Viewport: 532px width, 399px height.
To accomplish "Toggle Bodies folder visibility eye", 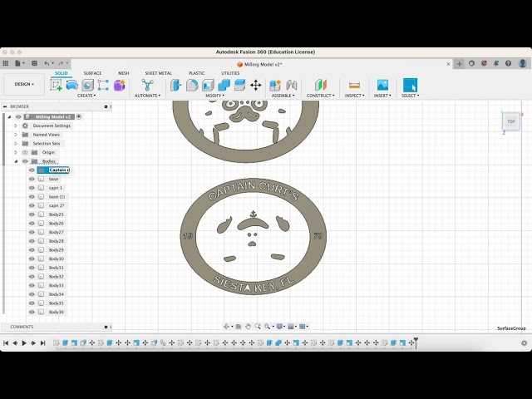I will [x=25, y=161].
